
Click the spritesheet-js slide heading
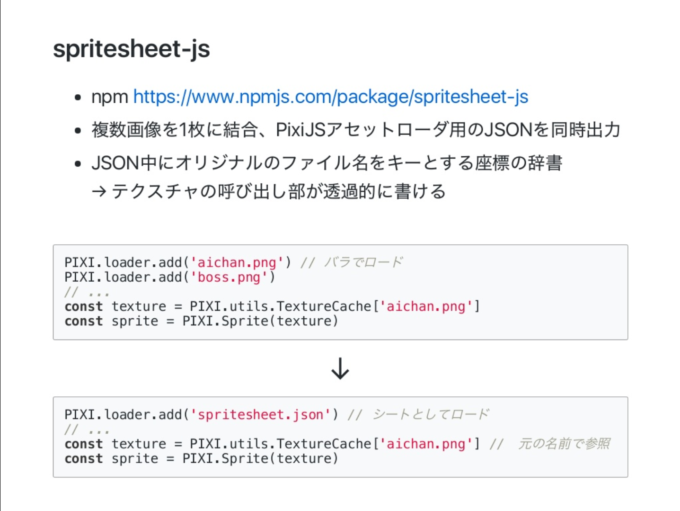click(x=131, y=49)
